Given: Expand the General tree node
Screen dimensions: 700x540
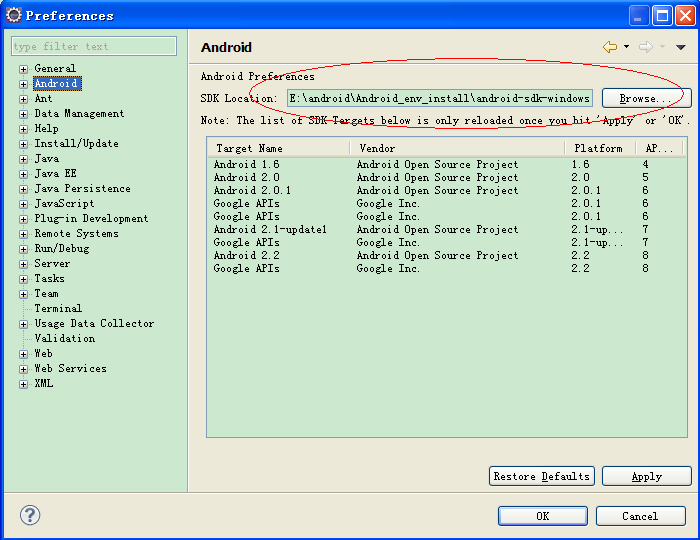Looking at the screenshot, I should (x=24, y=69).
